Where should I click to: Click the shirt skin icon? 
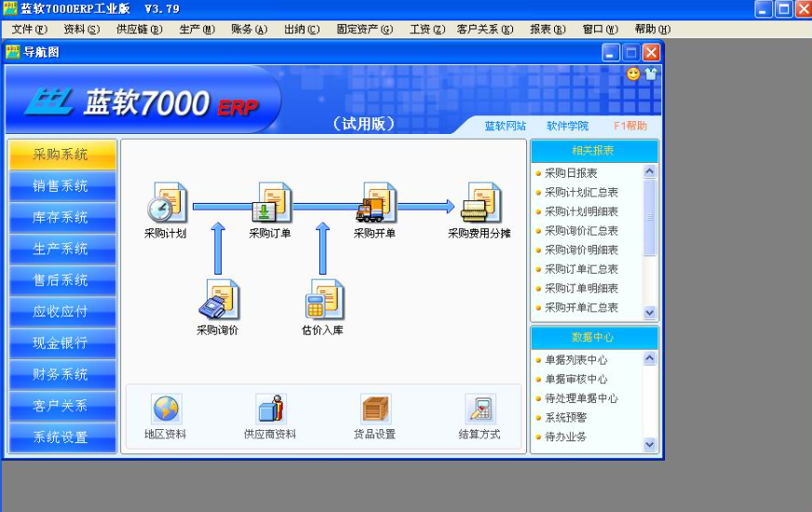(651, 74)
